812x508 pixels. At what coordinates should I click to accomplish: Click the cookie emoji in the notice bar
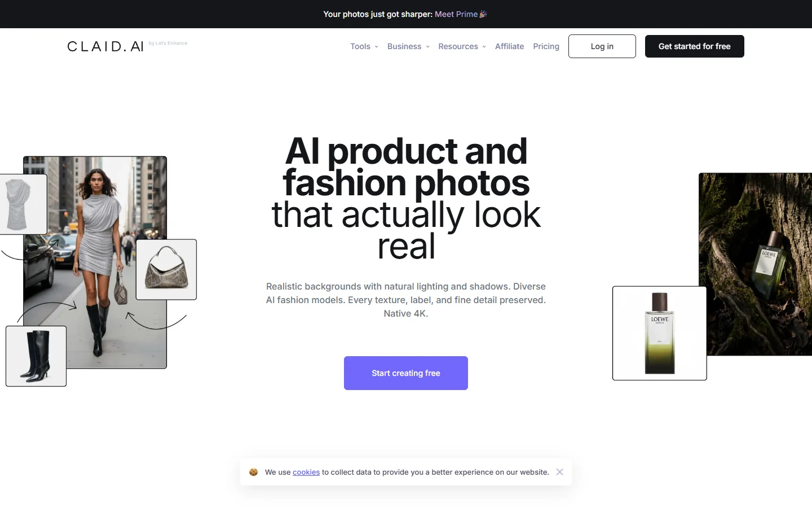(253, 472)
